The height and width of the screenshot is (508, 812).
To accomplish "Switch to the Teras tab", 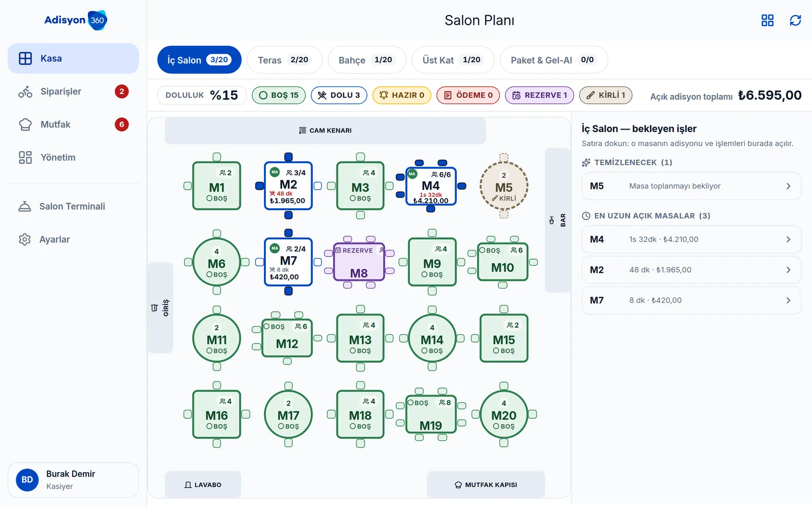I will point(284,60).
